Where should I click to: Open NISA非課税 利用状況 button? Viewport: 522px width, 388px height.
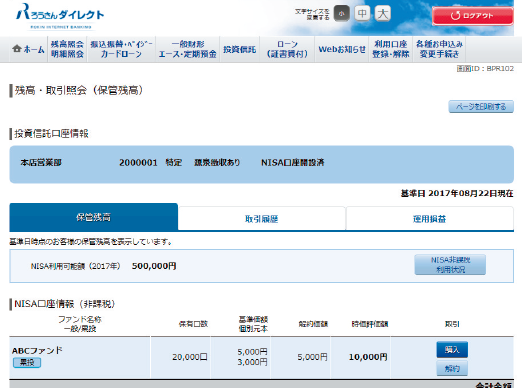450,265
